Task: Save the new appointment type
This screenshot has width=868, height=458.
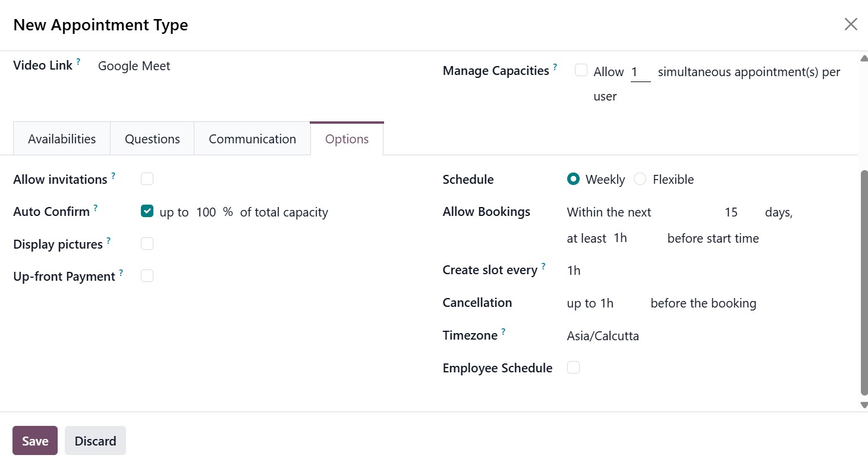Action: pos(35,441)
